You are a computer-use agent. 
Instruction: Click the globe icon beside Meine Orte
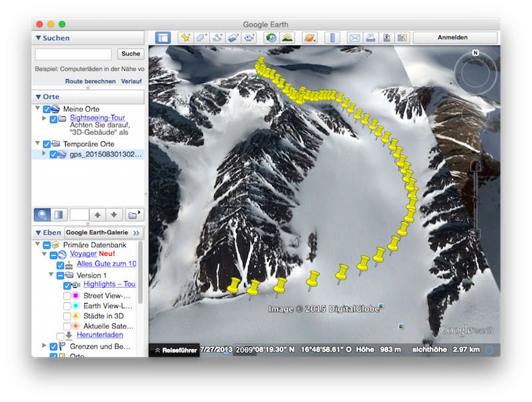(56, 109)
